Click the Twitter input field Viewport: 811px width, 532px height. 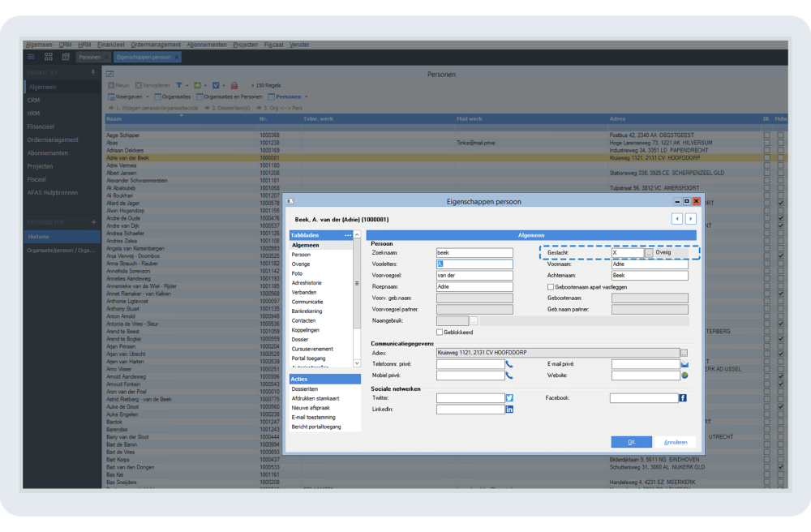coord(470,398)
